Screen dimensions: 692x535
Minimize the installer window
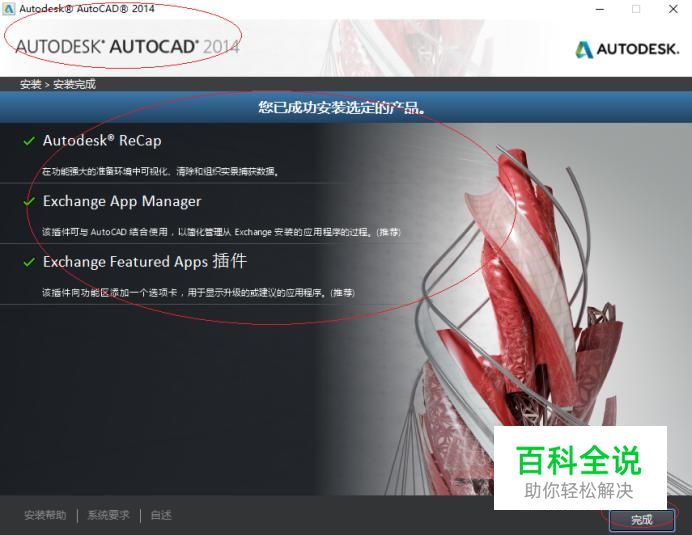tap(600, 9)
